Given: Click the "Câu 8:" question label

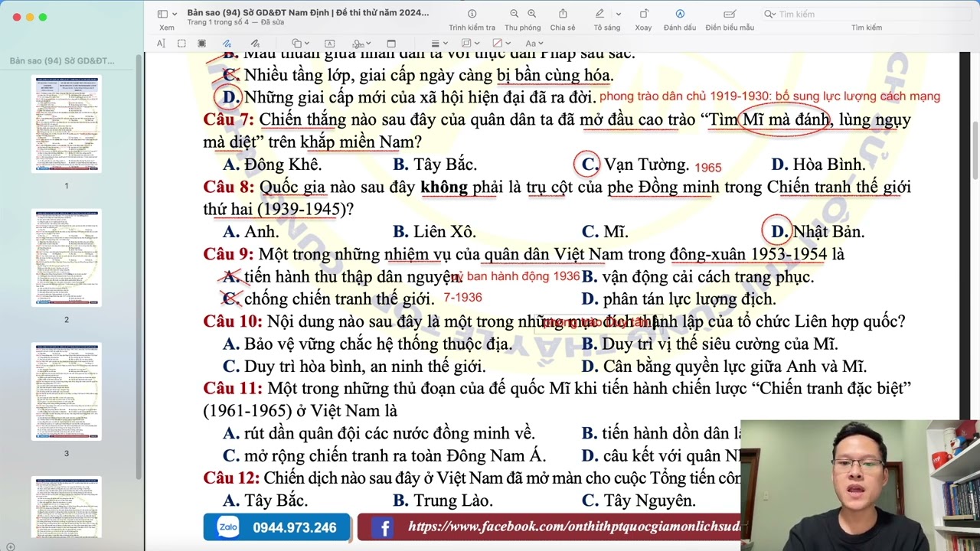Looking at the screenshot, I should pos(228,187).
